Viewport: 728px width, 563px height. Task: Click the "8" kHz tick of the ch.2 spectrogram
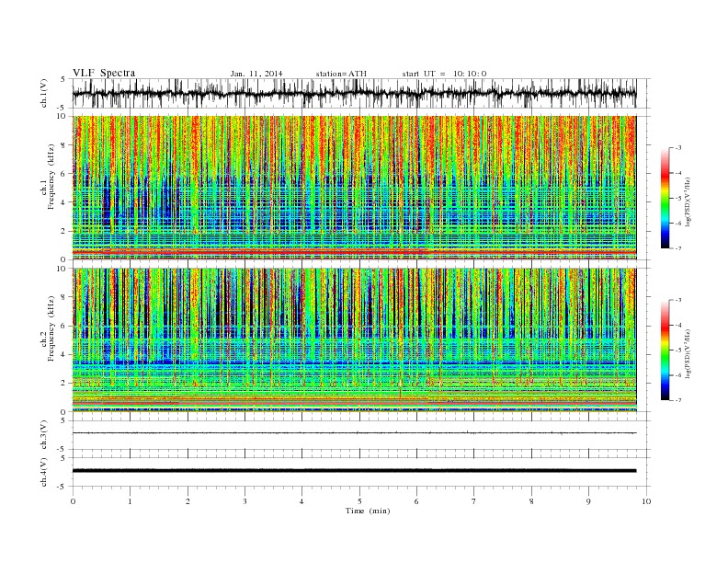pyautogui.click(x=64, y=297)
